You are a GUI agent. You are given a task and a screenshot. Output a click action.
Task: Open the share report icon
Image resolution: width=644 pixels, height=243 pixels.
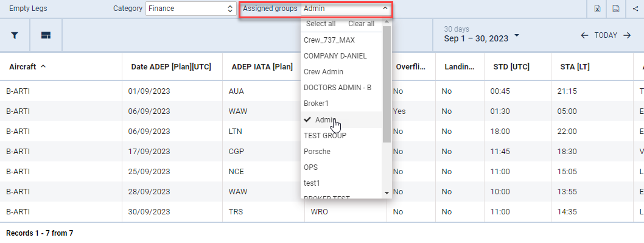point(635,9)
